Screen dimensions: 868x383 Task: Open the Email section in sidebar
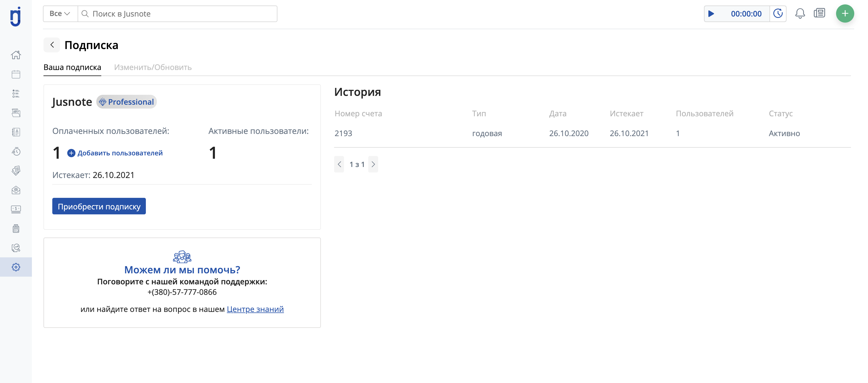coord(16,190)
